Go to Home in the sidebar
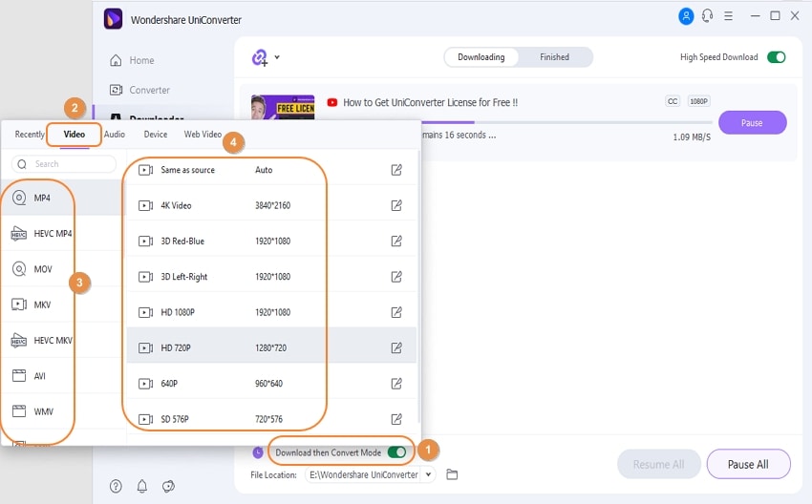812x504 pixels. point(132,60)
